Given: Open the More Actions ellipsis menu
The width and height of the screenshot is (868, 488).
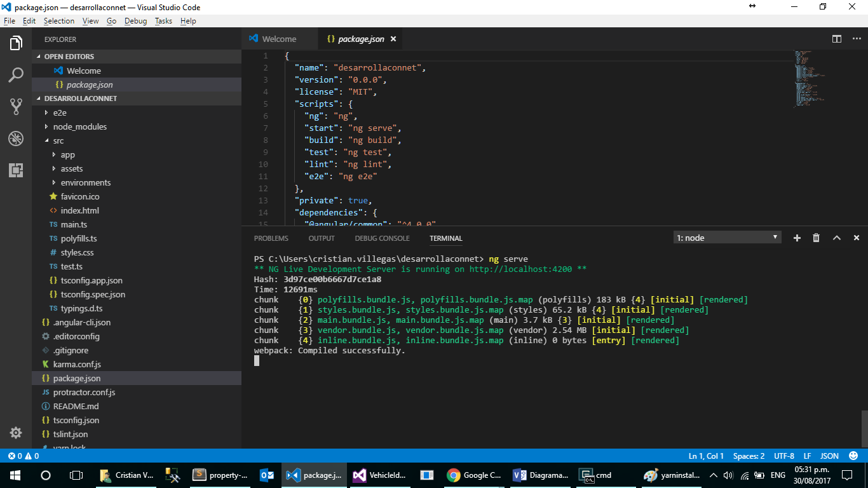Looking at the screenshot, I should pyautogui.click(x=856, y=39).
